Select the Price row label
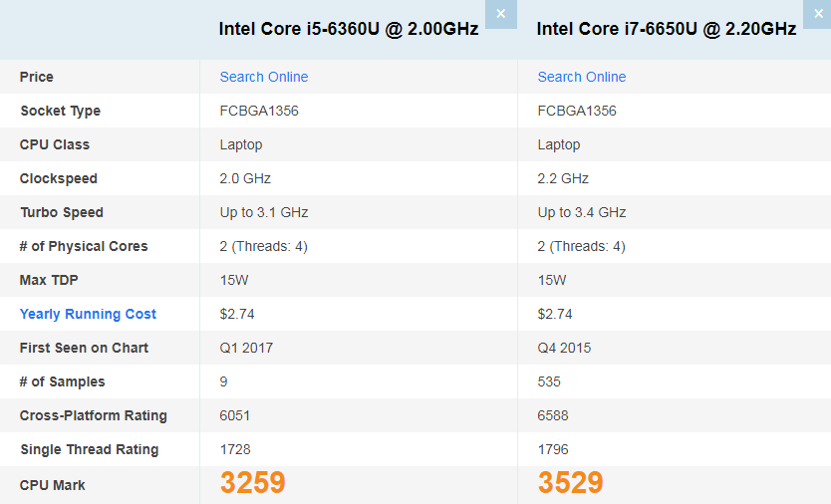Image resolution: width=831 pixels, height=504 pixels. click(37, 77)
